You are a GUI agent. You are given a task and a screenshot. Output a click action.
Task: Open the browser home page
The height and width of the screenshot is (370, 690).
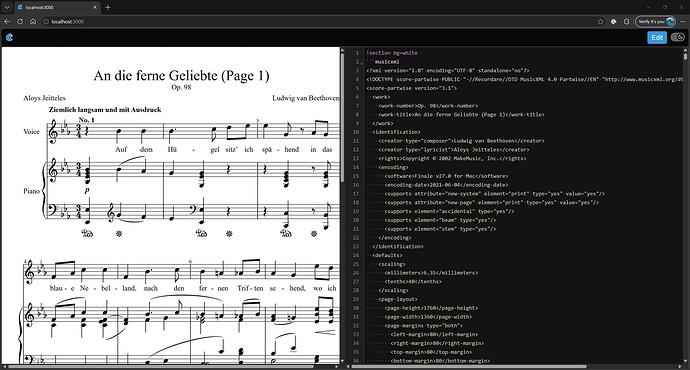tap(33, 22)
